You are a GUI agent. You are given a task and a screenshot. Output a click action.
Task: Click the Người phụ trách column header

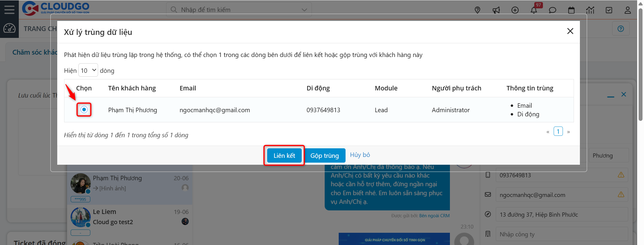[x=456, y=88]
